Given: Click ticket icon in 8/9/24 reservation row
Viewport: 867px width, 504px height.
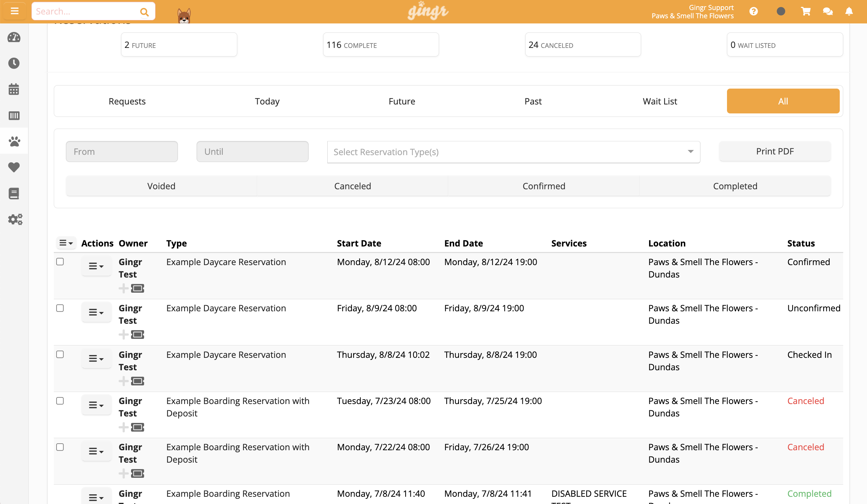Looking at the screenshot, I should 137,334.
